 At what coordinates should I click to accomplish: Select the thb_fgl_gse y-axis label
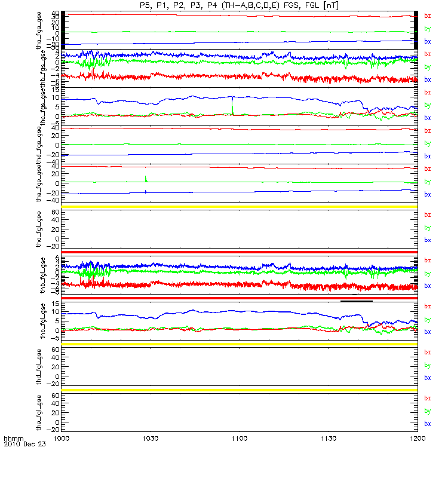click(x=42, y=275)
